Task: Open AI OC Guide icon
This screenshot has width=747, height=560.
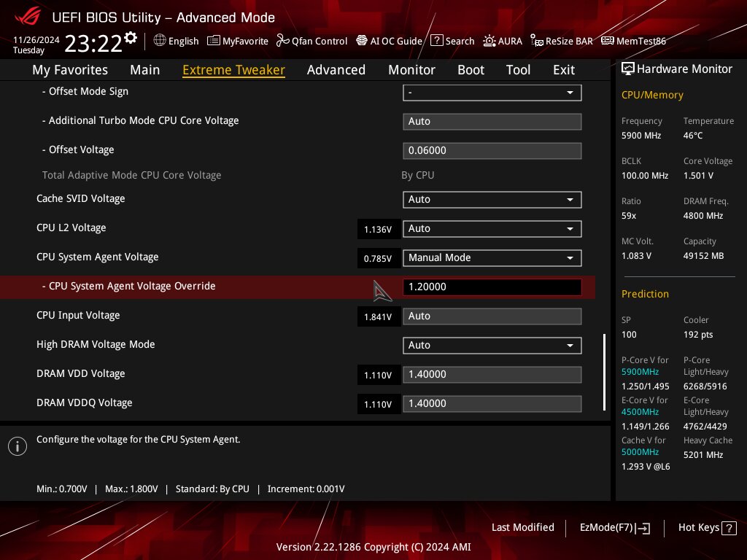Action: 362,41
